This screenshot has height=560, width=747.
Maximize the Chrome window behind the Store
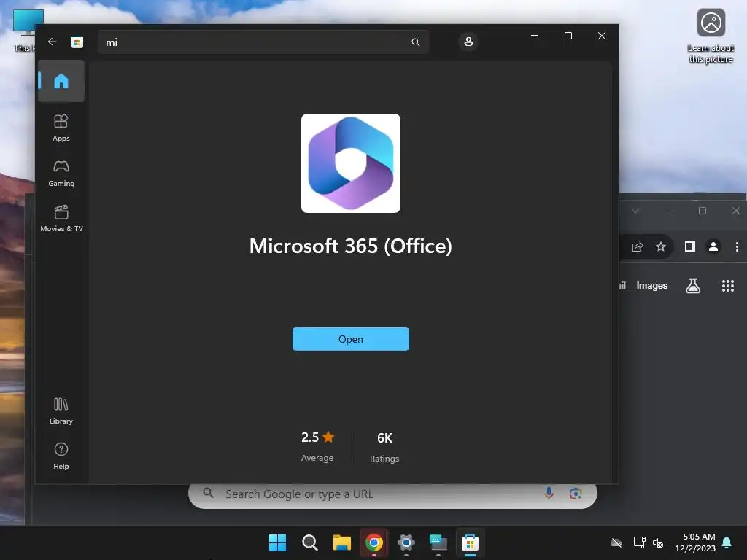click(703, 211)
